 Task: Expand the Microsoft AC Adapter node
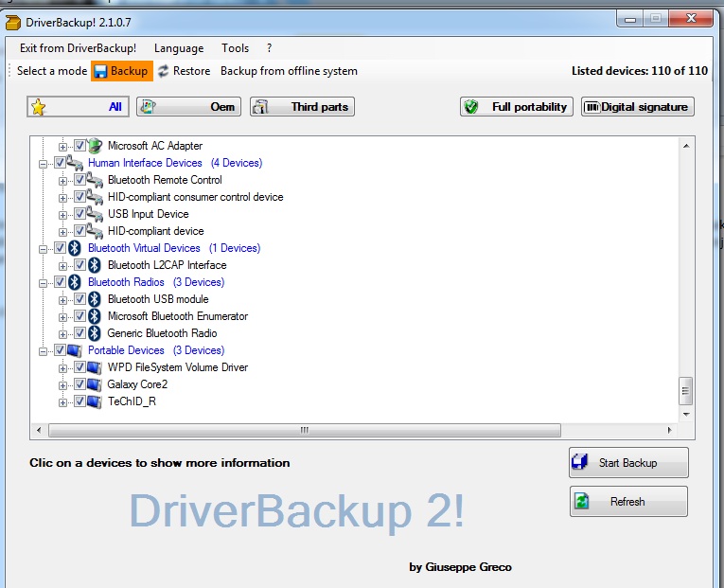click(62, 147)
